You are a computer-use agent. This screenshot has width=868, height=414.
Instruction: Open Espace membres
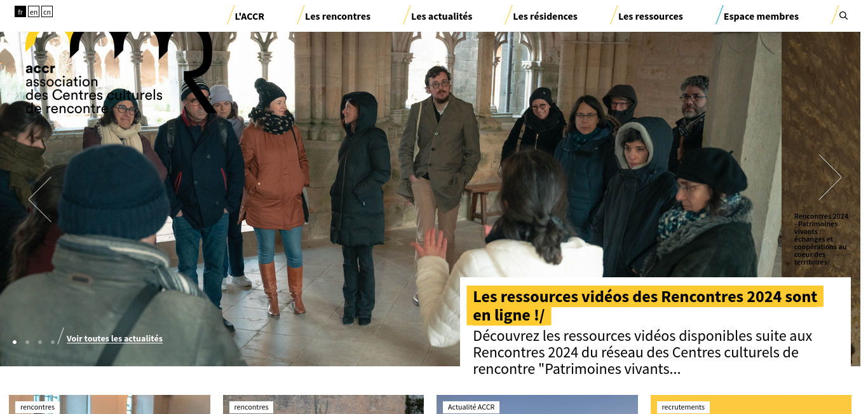coord(761,17)
